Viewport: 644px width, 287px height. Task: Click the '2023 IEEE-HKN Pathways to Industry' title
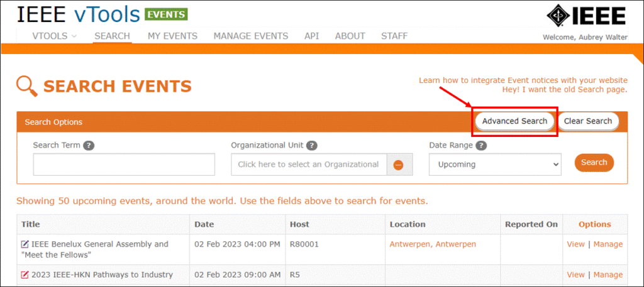(x=103, y=274)
